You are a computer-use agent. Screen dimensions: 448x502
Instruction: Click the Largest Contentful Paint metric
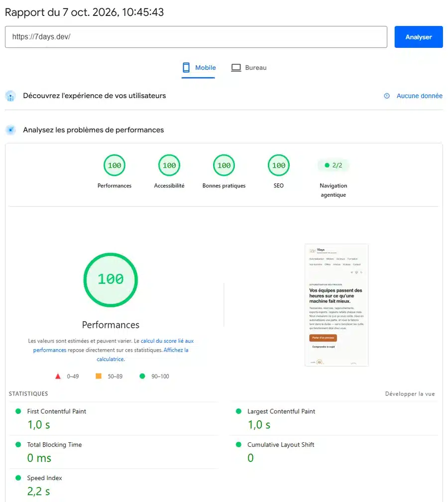pyautogui.click(x=334, y=419)
